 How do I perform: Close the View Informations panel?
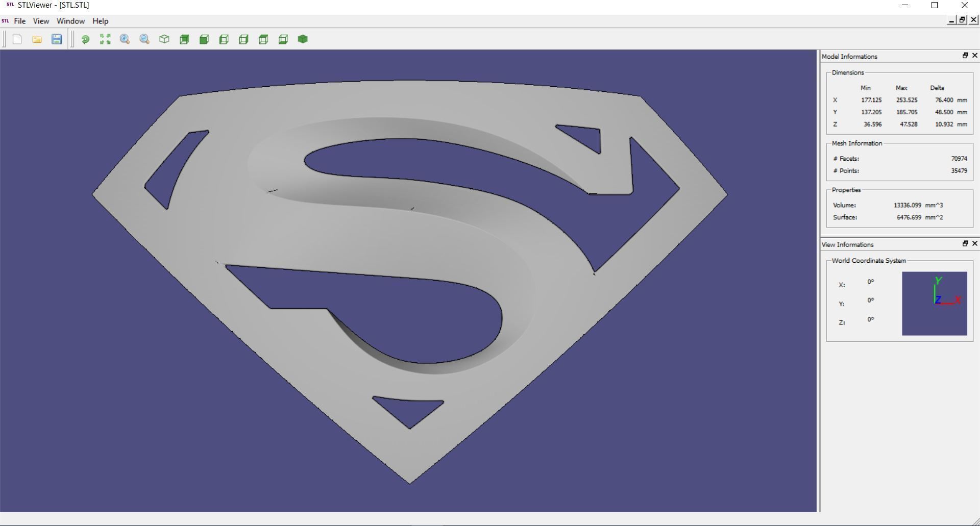tap(974, 244)
